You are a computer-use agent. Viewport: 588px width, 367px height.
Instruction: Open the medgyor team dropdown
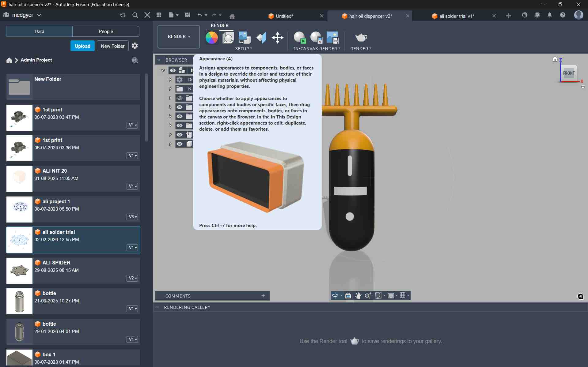[22, 15]
